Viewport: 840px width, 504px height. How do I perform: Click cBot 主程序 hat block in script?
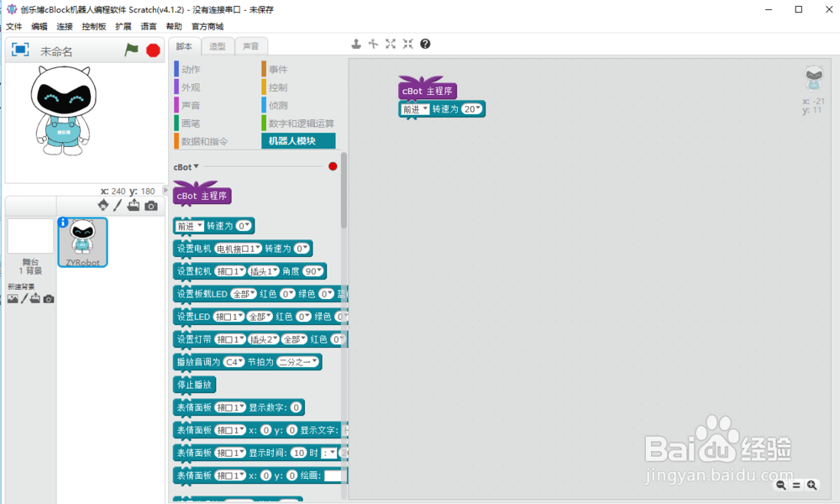click(427, 89)
